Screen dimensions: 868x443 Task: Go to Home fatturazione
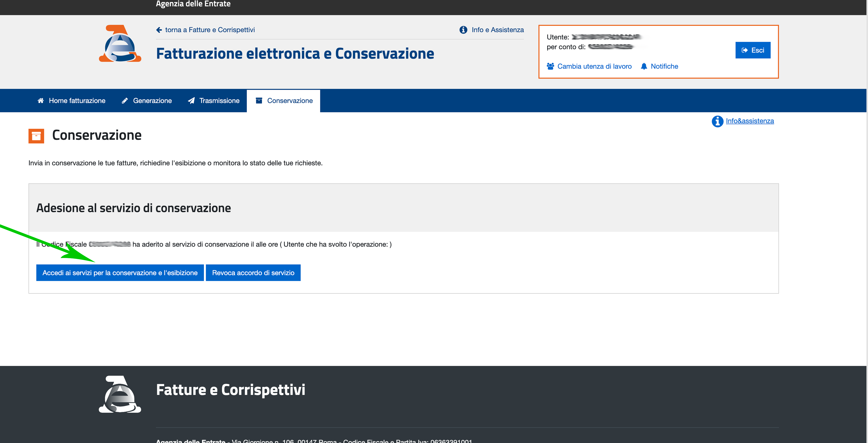tap(77, 101)
